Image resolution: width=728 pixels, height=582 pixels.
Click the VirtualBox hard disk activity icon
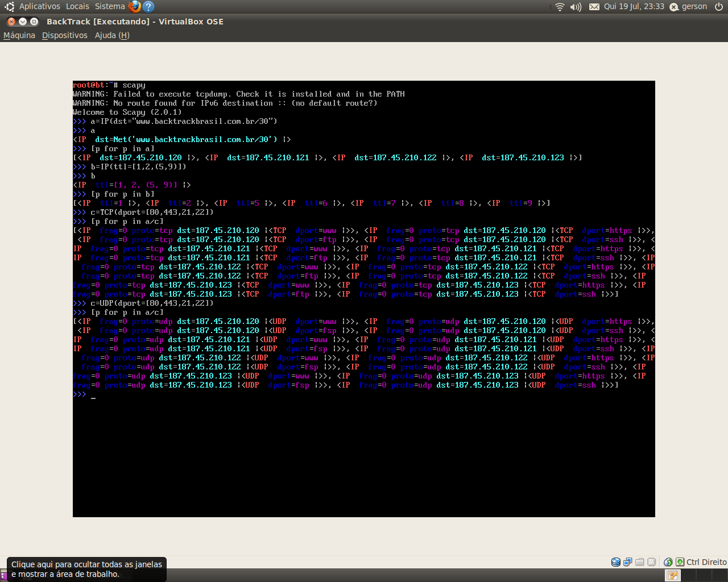(615, 562)
